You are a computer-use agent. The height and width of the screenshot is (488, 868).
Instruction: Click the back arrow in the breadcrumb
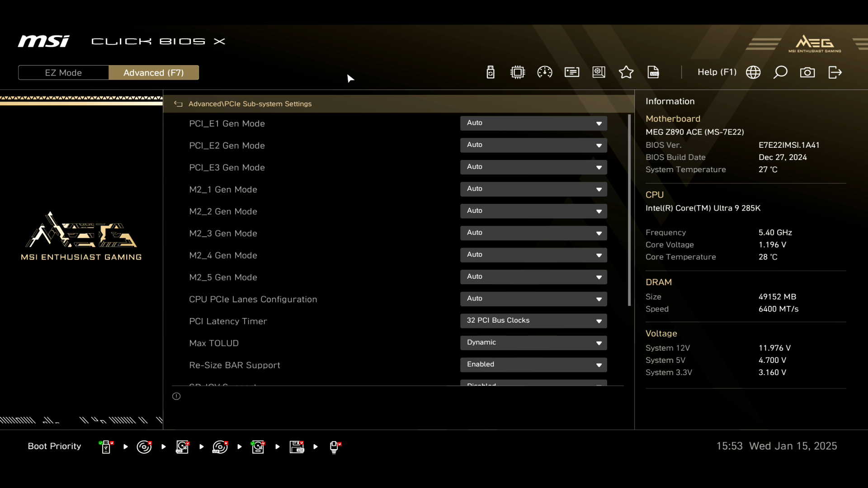[178, 104]
